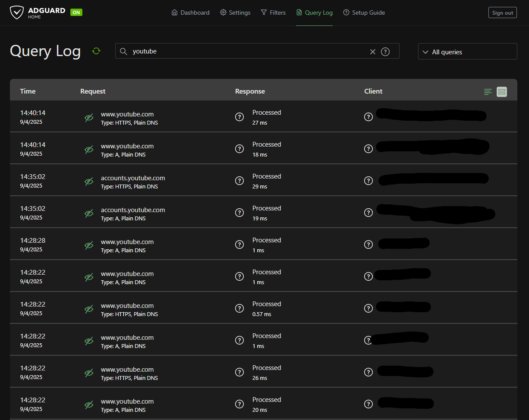Click response info icon for 14:28:28 query
Viewport: 529px width, 420px height.
tap(239, 244)
